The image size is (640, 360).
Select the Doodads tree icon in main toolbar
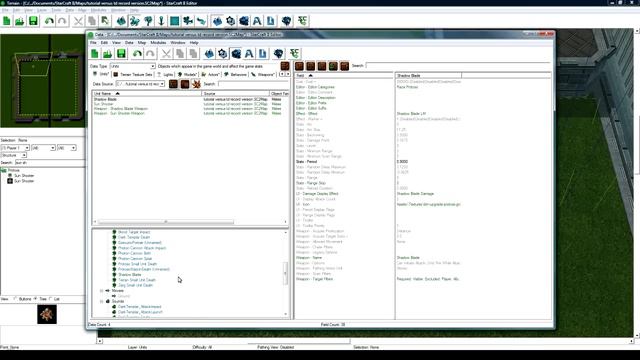pyautogui.click(x=148, y=21)
